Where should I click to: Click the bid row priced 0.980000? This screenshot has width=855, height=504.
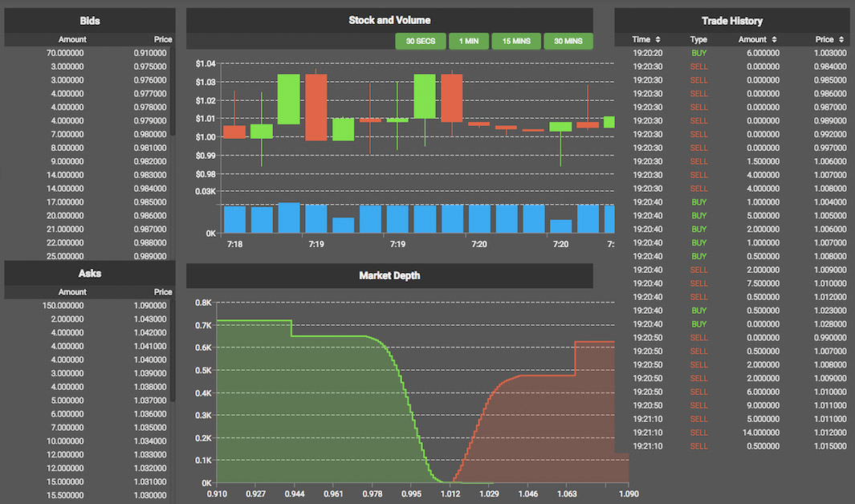[x=88, y=134]
